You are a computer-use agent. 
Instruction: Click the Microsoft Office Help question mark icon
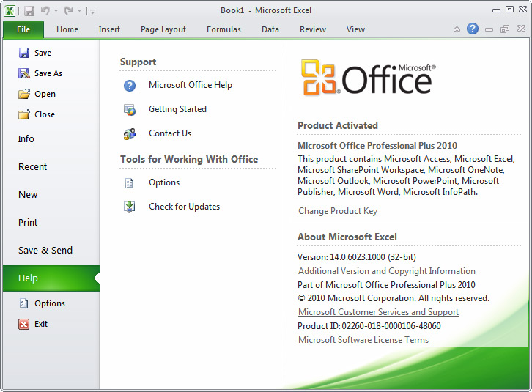130,86
